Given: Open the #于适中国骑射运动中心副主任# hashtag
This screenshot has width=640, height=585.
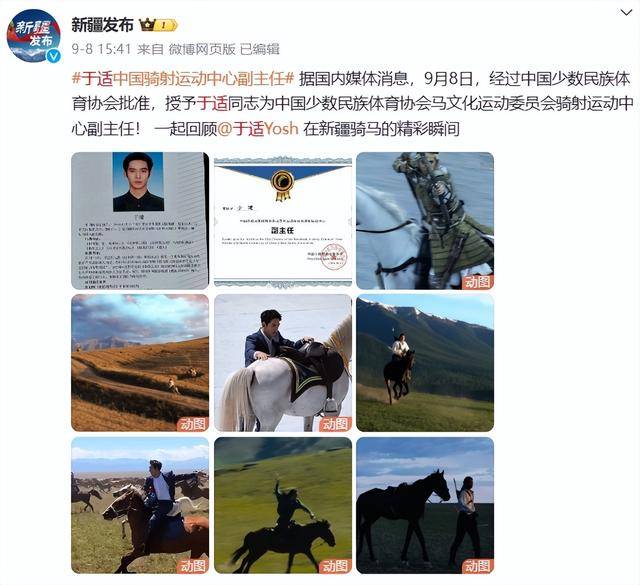Looking at the screenshot, I should [183, 79].
